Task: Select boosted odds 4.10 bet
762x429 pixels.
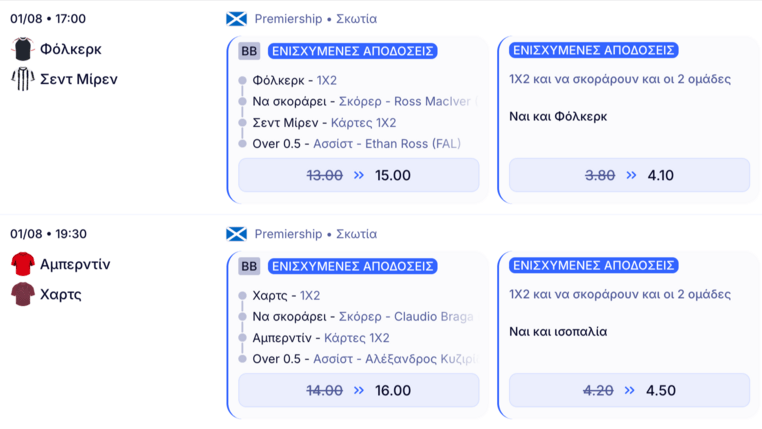Action: coord(629,175)
